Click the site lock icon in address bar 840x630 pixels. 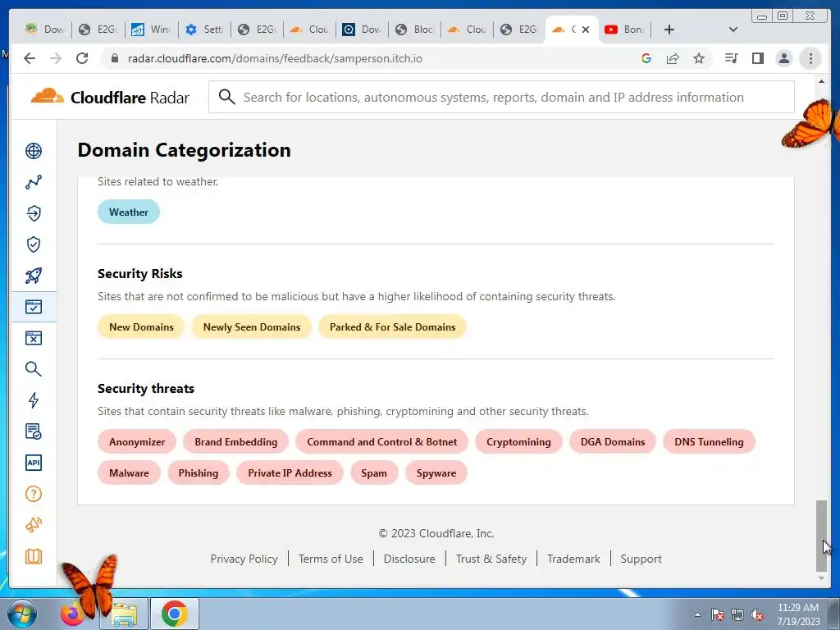click(x=114, y=58)
